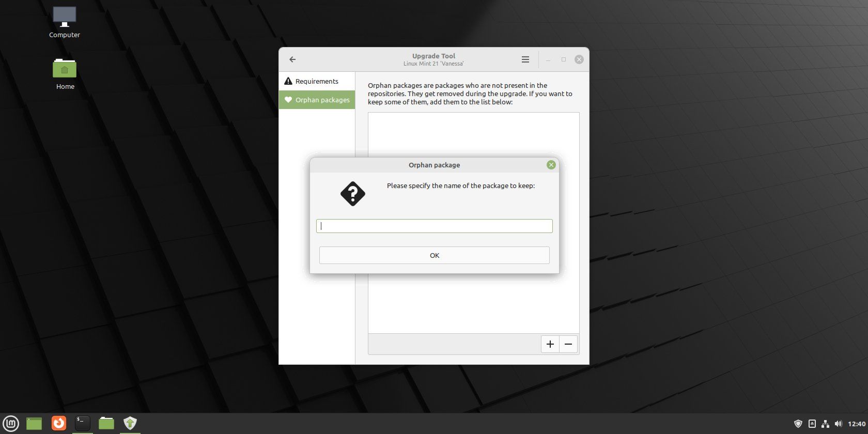The image size is (868, 434).
Task: Click the 'Orphan package' dialog title
Action: pos(434,165)
